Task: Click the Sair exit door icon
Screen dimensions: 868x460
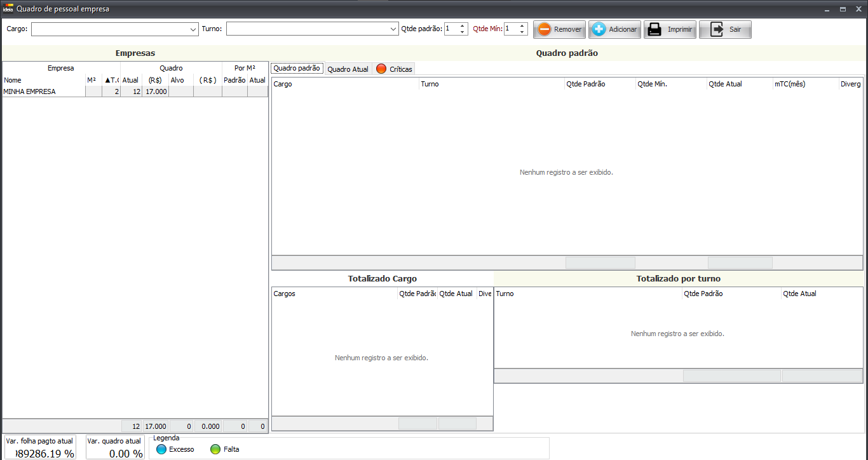Action: 717,29
